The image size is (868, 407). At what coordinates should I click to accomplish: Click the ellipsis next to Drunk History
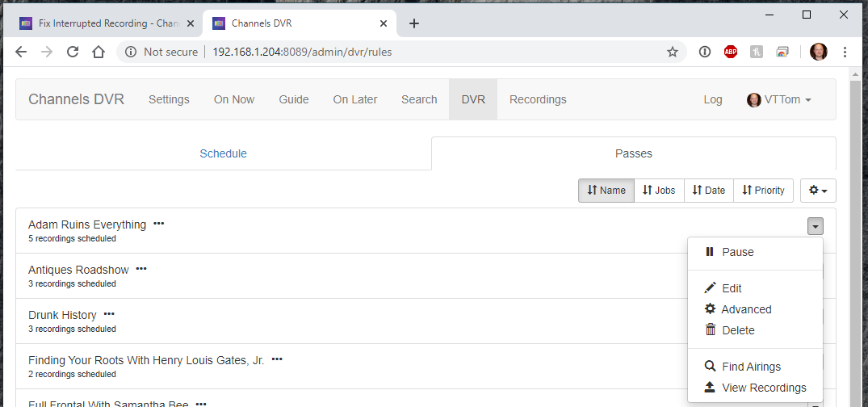click(x=109, y=314)
